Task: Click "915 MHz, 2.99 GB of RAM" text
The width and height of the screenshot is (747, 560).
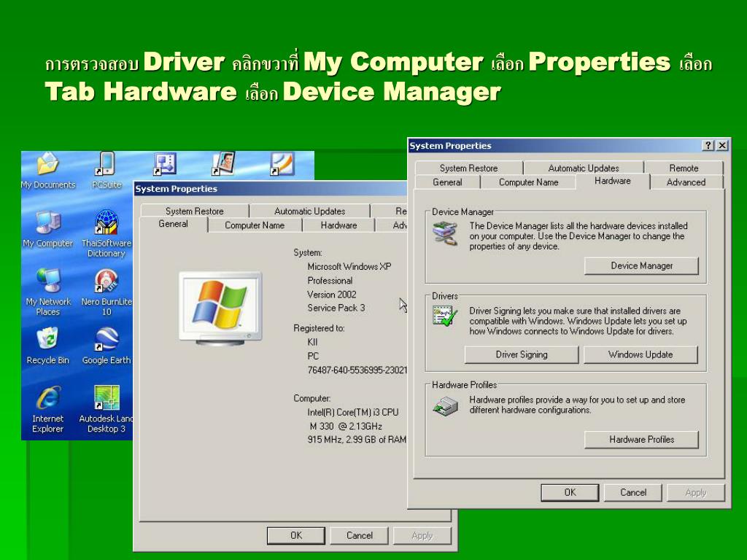Action: point(357,440)
